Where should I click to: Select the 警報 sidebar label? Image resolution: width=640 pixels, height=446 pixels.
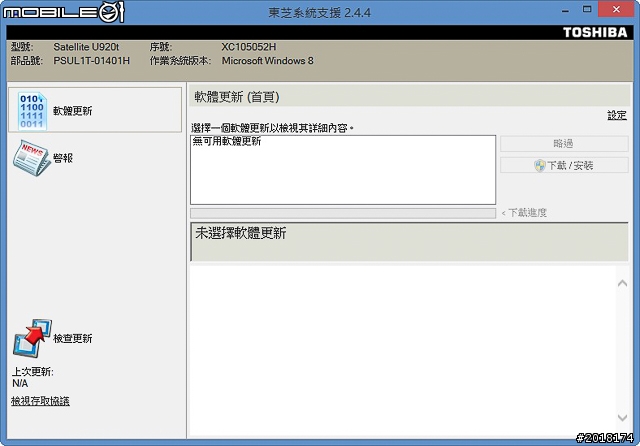click(x=63, y=158)
